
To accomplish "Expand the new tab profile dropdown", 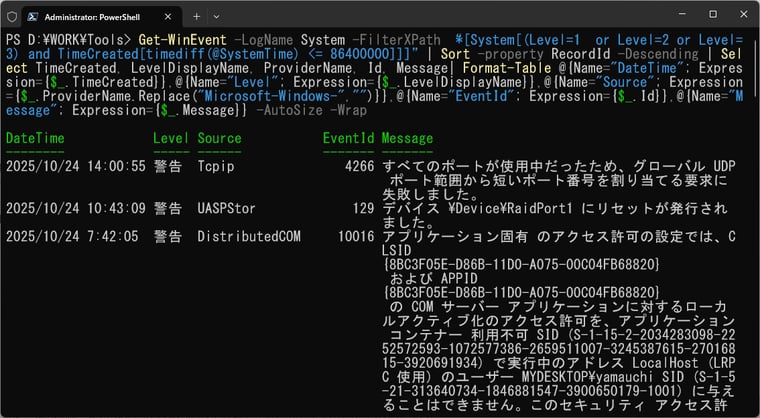I will (223, 17).
